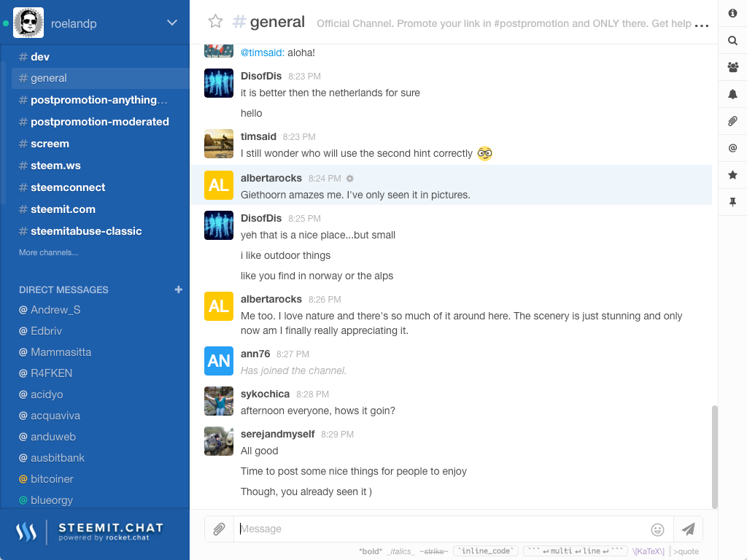Click the sykochica username
Image resolution: width=747 pixels, height=560 pixels.
[265, 394]
